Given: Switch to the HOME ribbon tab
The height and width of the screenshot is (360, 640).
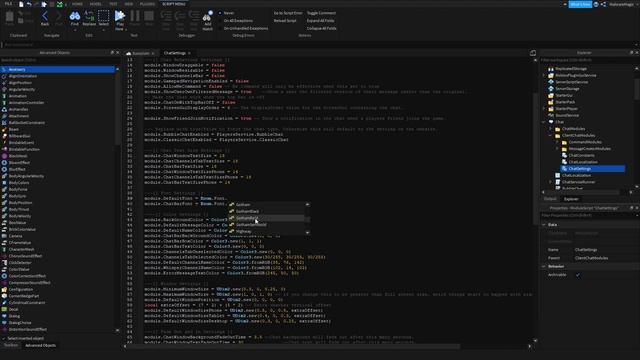Looking at the screenshot, I should (x=77, y=4).
